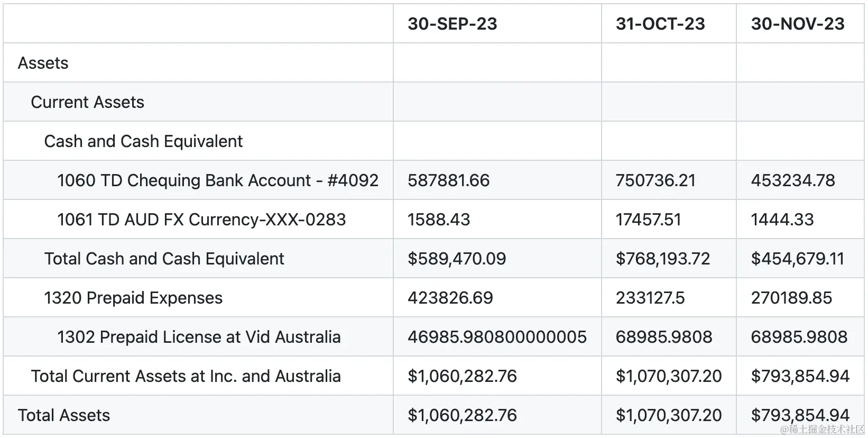Click 1061 TD AUD FX Currency row
The image size is (868, 438).
(201, 220)
